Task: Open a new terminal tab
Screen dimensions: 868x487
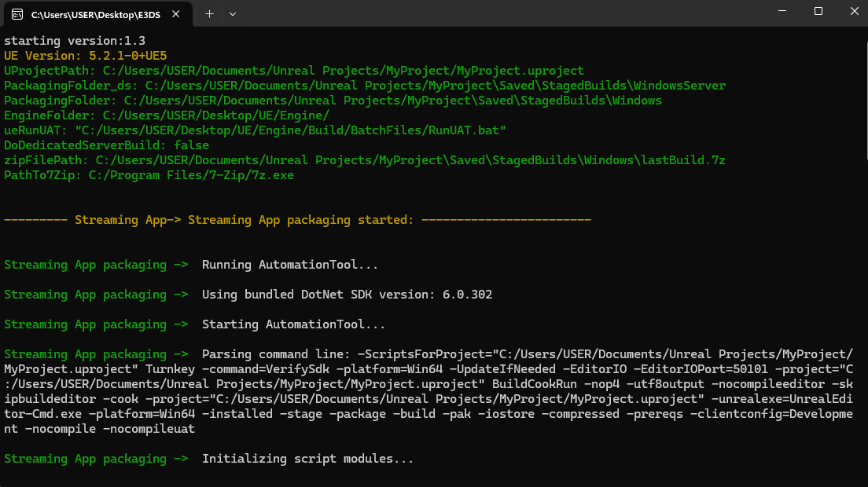Action: click(x=209, y=14)
